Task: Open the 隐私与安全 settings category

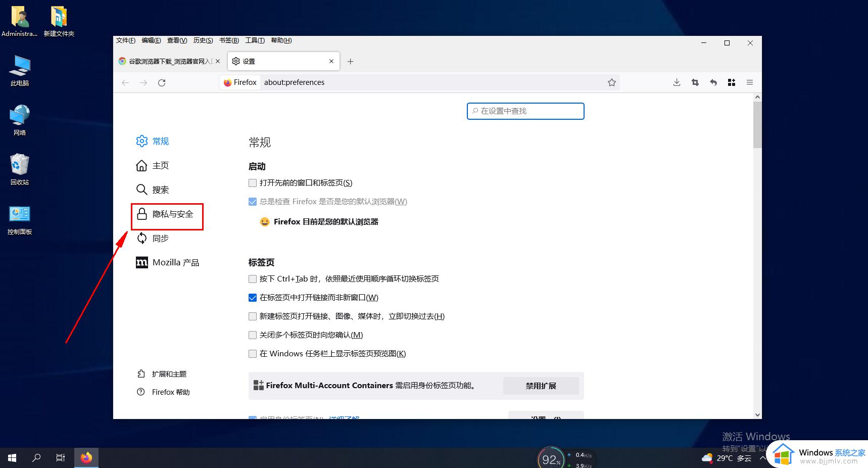Action: pyautogui.click(x=165, y=214)
